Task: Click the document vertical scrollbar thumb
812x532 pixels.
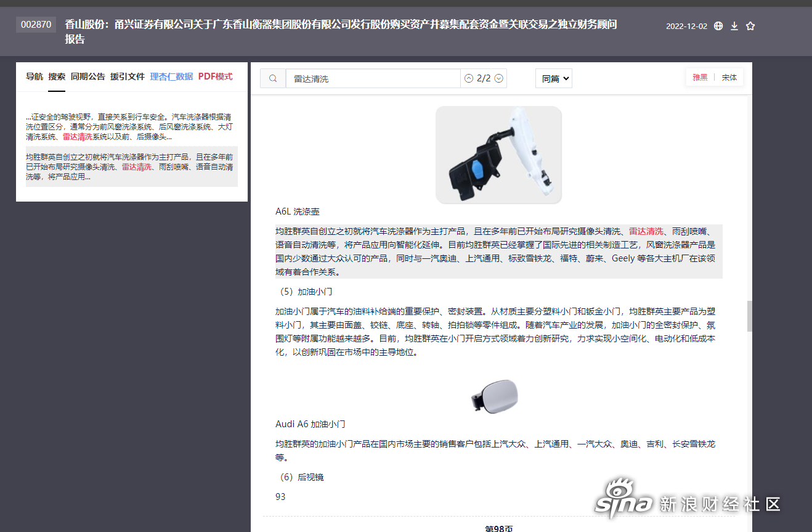Action: (750, 316)
